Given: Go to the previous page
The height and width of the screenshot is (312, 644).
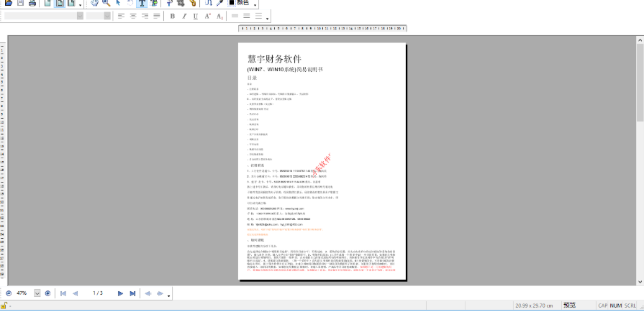Looking at the screenshot, I should tap(75, 293).
